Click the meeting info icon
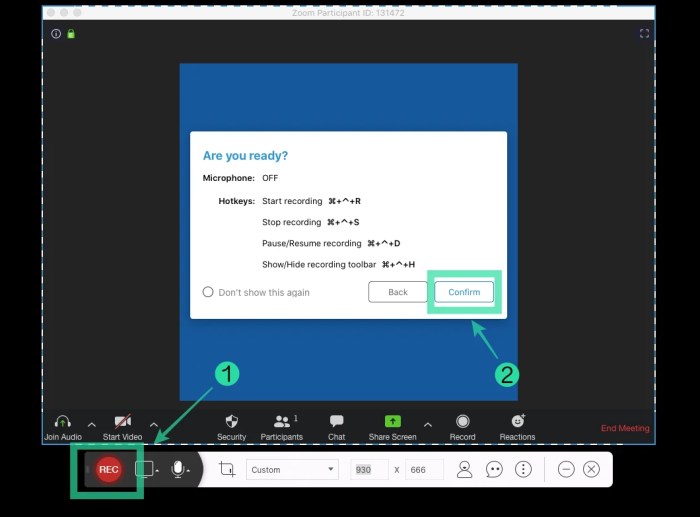The width and height of the screenshot is (700, 517). tap(56, 33)
